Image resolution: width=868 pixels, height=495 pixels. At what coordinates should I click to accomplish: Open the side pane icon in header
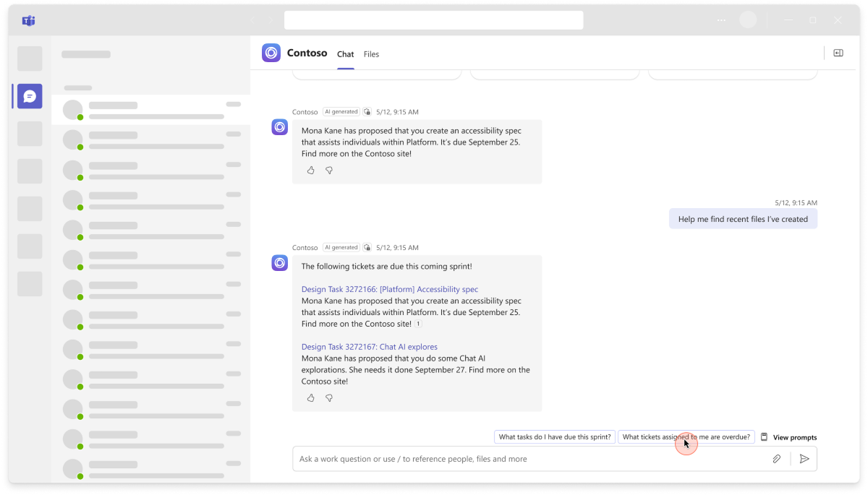coord(838,53)
